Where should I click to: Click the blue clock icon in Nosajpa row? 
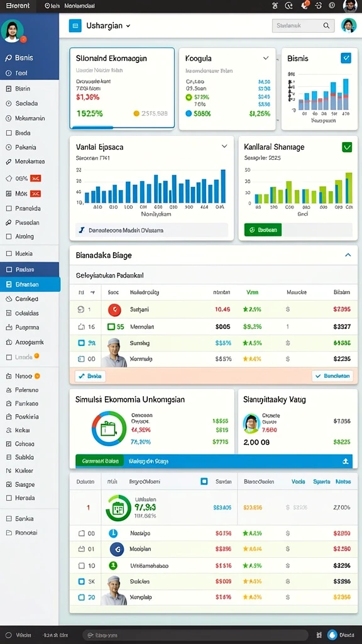click(113, 533)
